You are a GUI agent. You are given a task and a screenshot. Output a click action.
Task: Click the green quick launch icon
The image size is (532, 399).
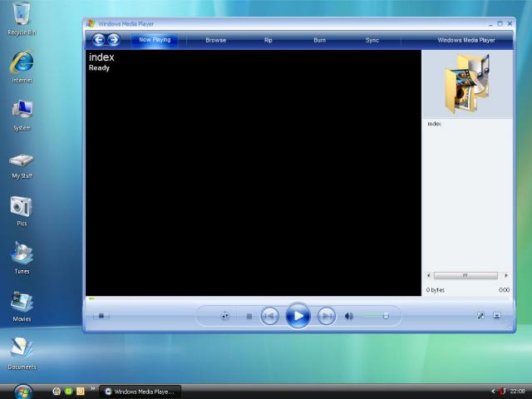68,392
